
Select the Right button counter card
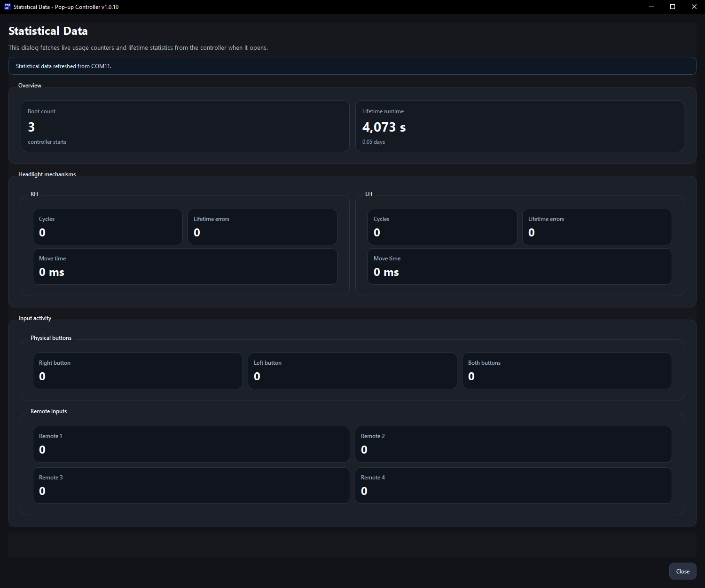pyautogui.click(x=137, y=371)
